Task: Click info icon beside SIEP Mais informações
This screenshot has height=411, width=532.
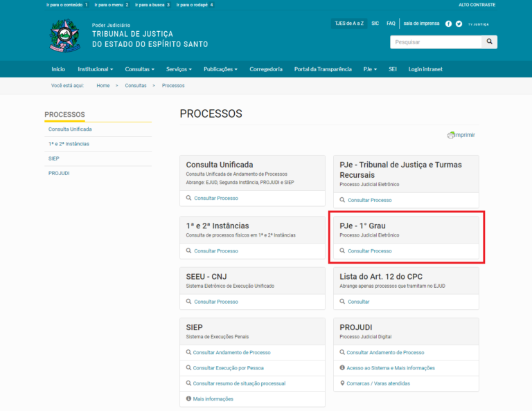Action: pos(188,399)
